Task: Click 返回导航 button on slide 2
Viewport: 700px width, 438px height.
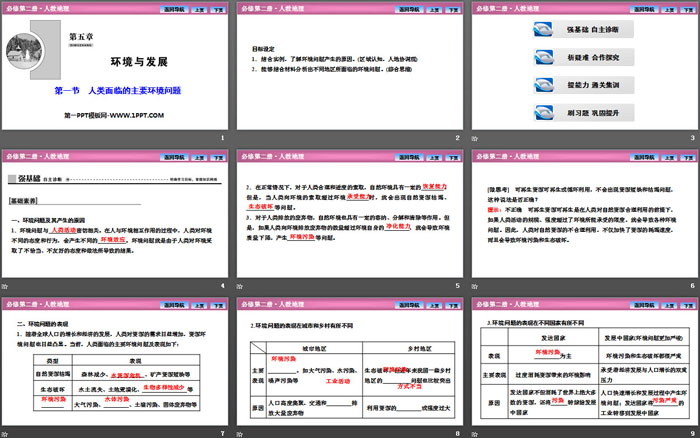Action: (408, 9)
